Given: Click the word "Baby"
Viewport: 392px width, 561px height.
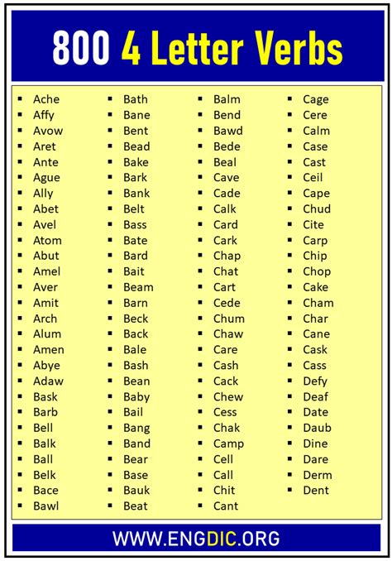Looking at the screenshot, I should 136,397.
